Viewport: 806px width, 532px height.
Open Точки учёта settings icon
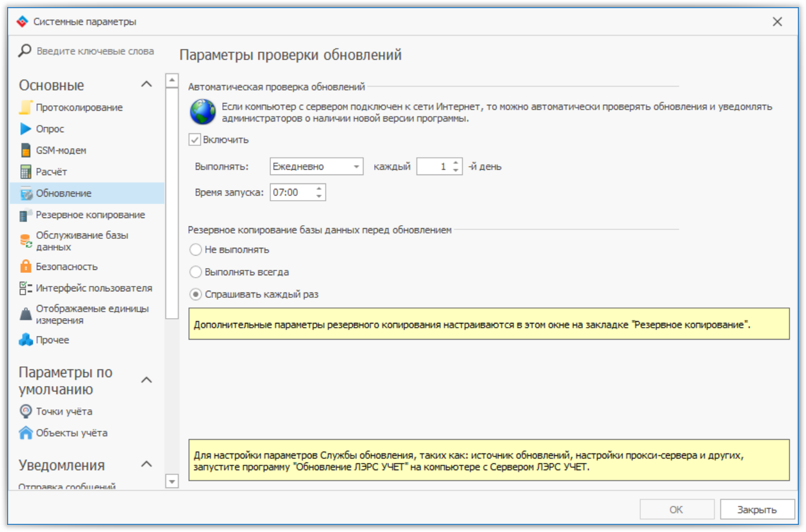[x=24, y=410]
